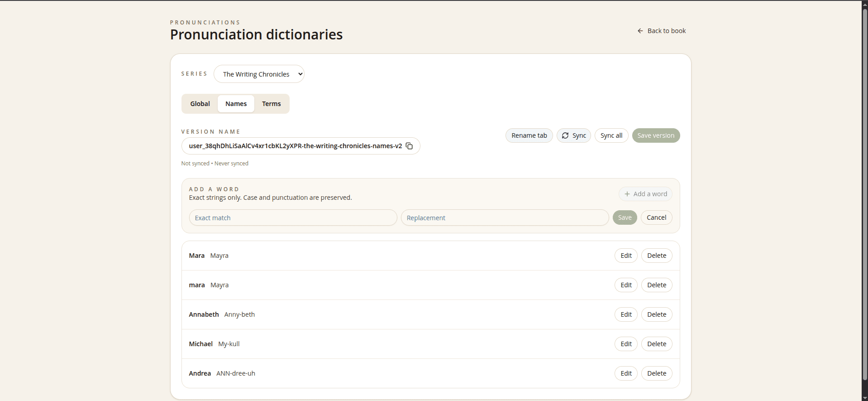Open the Terms tab

tap(271, 104)
